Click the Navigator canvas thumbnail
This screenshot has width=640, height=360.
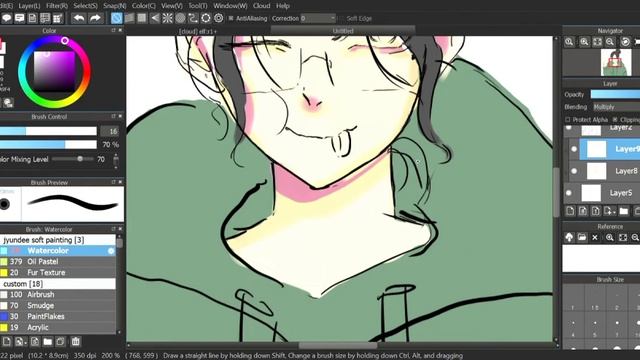point(616,62)
